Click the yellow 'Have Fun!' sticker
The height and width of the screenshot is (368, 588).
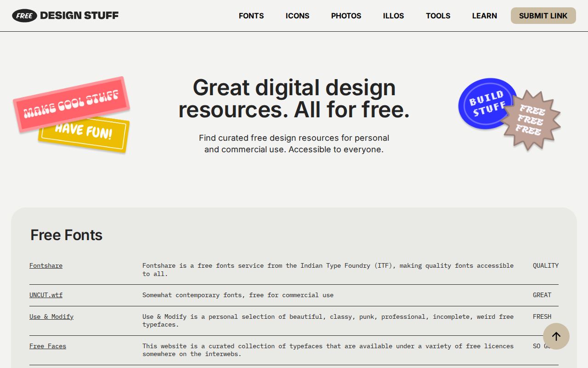coord(83,134)
